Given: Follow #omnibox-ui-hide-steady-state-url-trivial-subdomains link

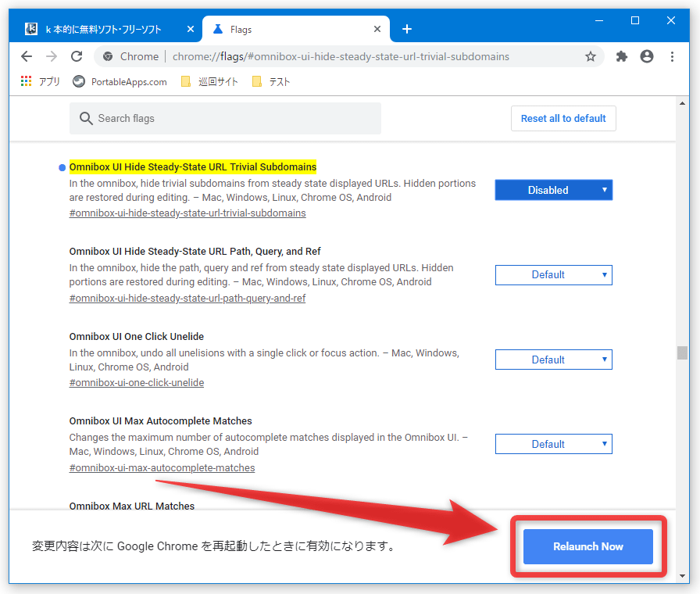Looking at the screenshot, I should point(187,213).
